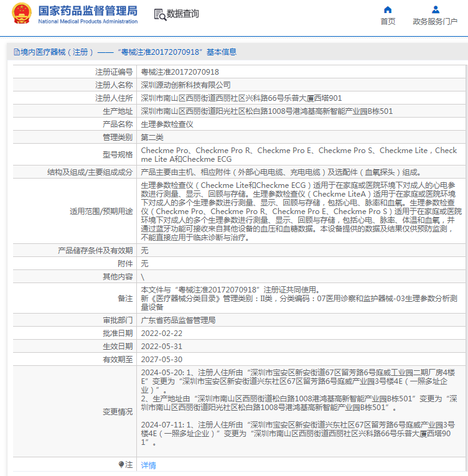Go to 首页 text label
The width and height of the screenshot is (468, 476).
point(388,22)
